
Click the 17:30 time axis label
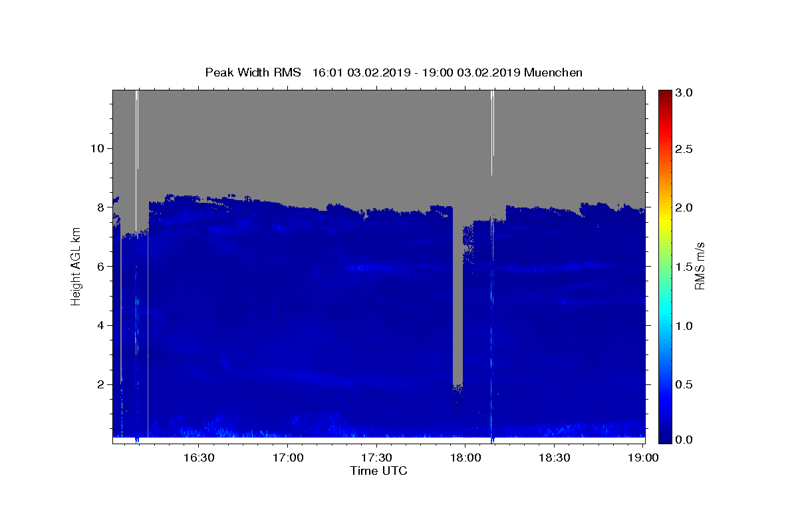click(376, 458)
